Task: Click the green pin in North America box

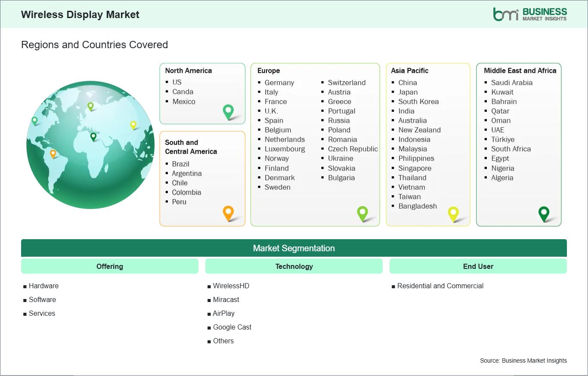Action: click(228, 111)
